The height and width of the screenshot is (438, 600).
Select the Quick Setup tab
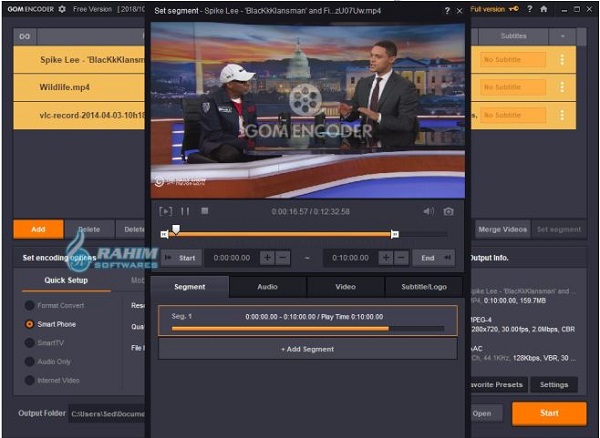(66, 280)
